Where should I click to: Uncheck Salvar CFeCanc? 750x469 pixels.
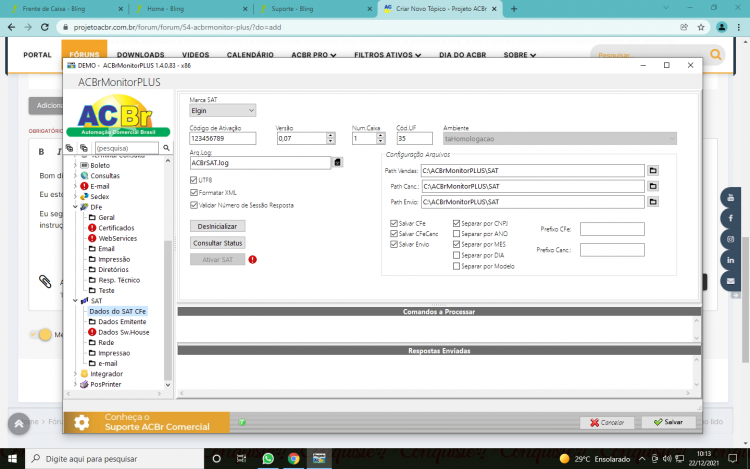click(x=394, y=234)
